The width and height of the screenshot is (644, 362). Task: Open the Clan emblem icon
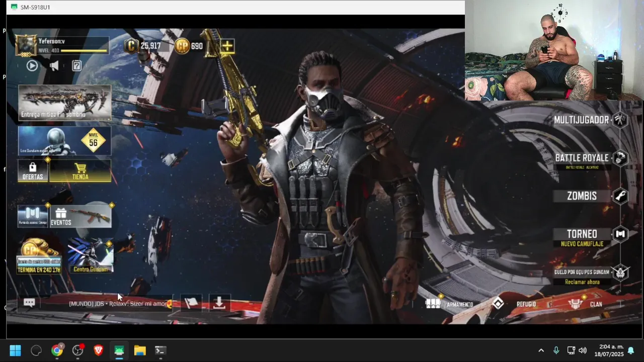[575, 304]
